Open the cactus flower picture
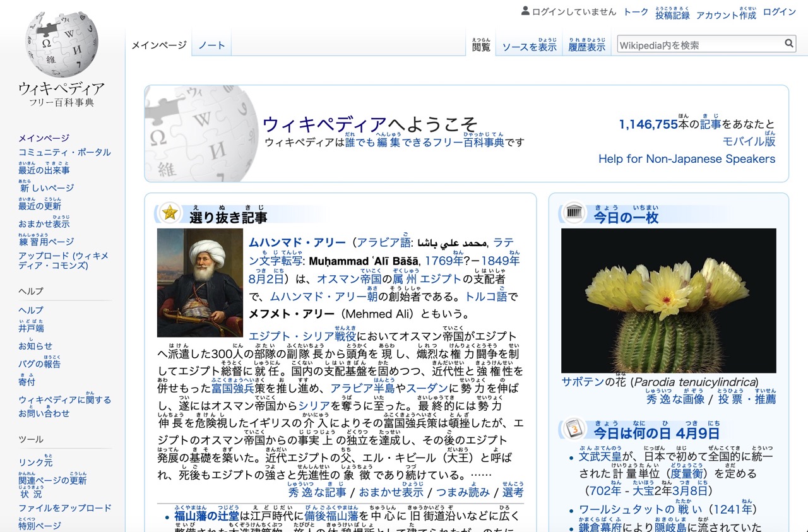This screenshot has width=808, height=532. pyautogui.click(x=668, y=300)
